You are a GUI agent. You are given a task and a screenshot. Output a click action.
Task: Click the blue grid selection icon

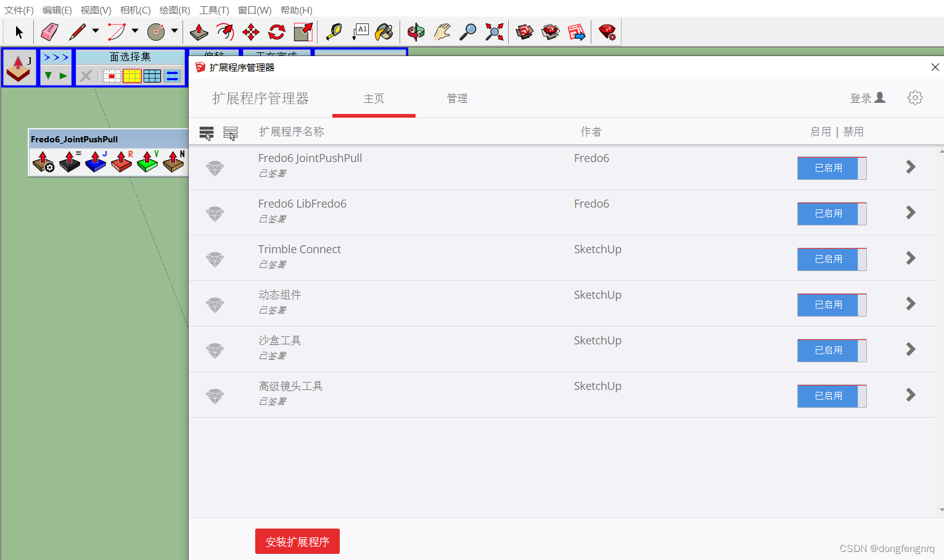coord(152,76)
